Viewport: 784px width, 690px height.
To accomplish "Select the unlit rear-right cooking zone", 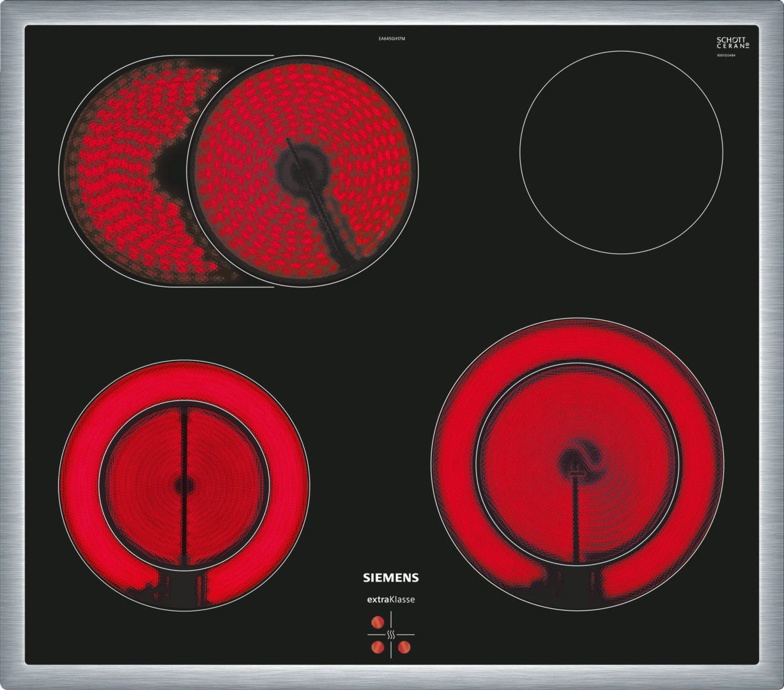I will coord(621,152).
